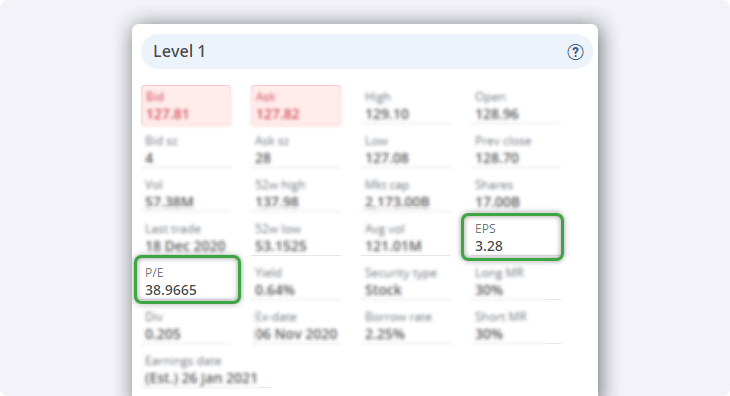Click the Avg vol value 121.01M
The image size is (730, 396).
pos(393,246)
